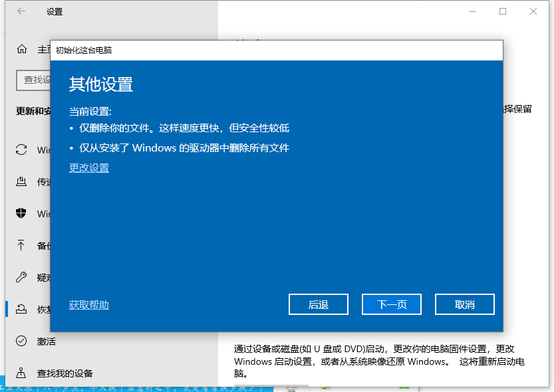The width and height of the screenshot is (554, 392).
Task: Select the 传送优化 delivery icon
Action: tap(21, 181)
